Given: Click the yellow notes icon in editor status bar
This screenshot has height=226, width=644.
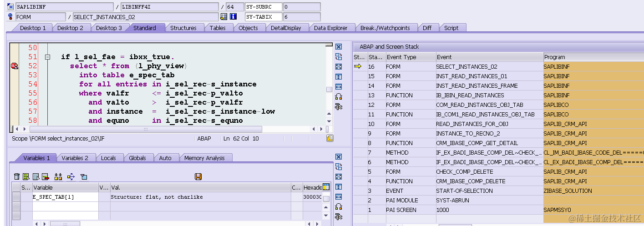Looking at the screenshot, I should [330, 138].
